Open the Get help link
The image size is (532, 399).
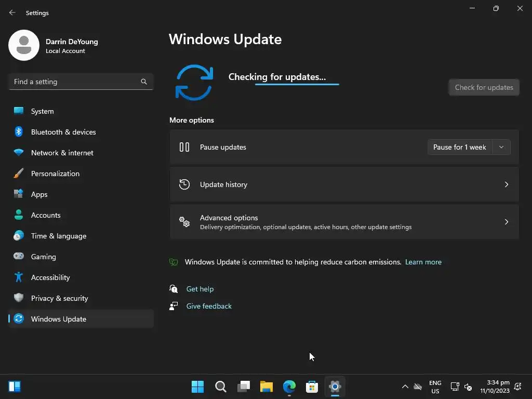pyautogui.click(x=200, y=289)
